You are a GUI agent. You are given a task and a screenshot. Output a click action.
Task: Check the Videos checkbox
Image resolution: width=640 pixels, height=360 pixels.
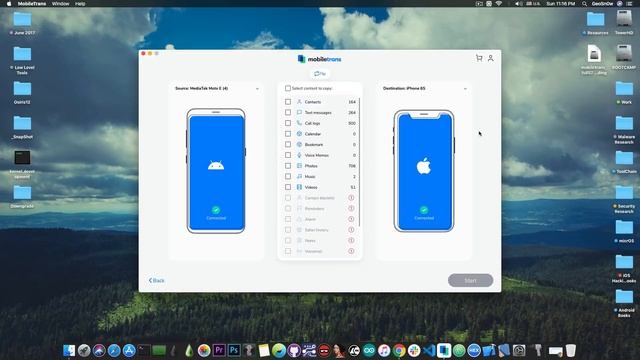(x=288, y=187)
